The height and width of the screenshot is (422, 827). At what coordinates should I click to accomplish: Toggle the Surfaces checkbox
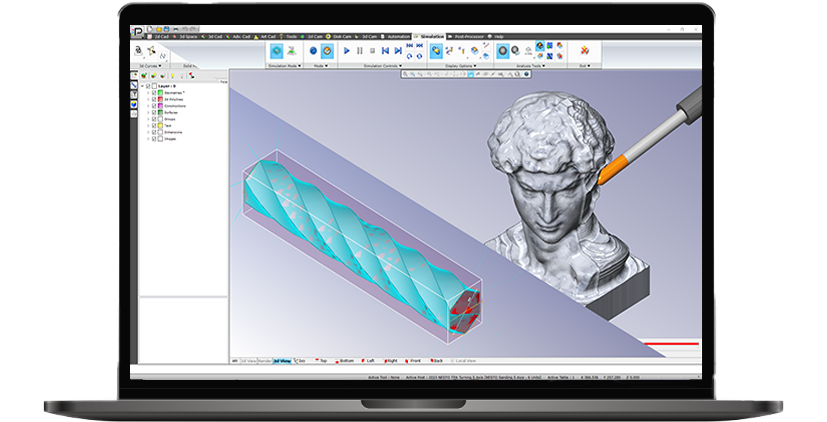tap(154, 112)
